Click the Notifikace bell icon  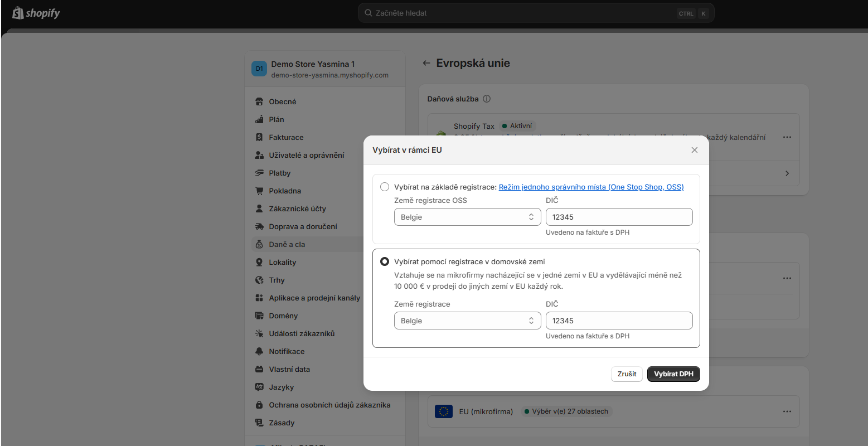coord(259,351)
